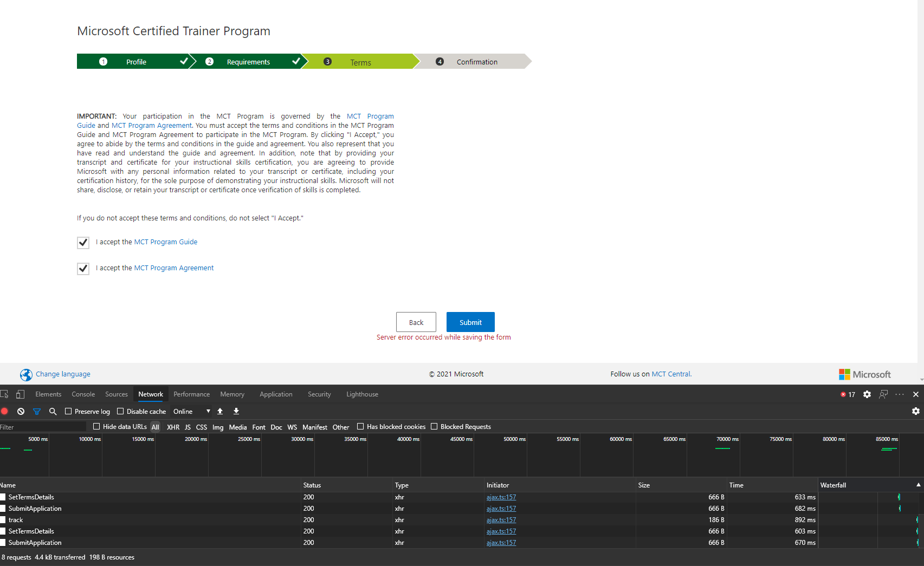Image resolution: width=924 pixels, height=566 pixels.
Task: Filter requests by Doc type
Action: (276, 427)
